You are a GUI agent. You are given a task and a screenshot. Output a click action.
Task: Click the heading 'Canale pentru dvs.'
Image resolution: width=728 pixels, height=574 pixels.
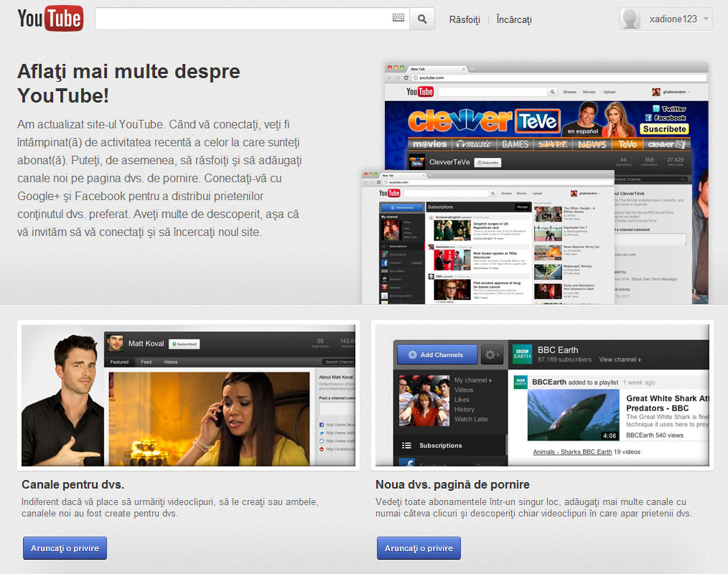[73, 484]
